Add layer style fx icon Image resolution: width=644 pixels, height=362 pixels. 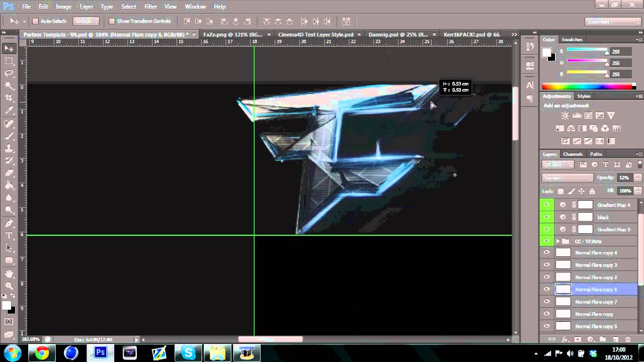[x=565, y=340]
